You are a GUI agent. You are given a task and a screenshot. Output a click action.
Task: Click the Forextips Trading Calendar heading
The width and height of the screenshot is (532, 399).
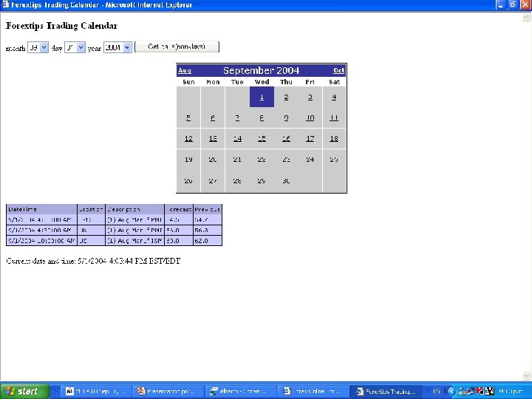[x=62, y=26]
